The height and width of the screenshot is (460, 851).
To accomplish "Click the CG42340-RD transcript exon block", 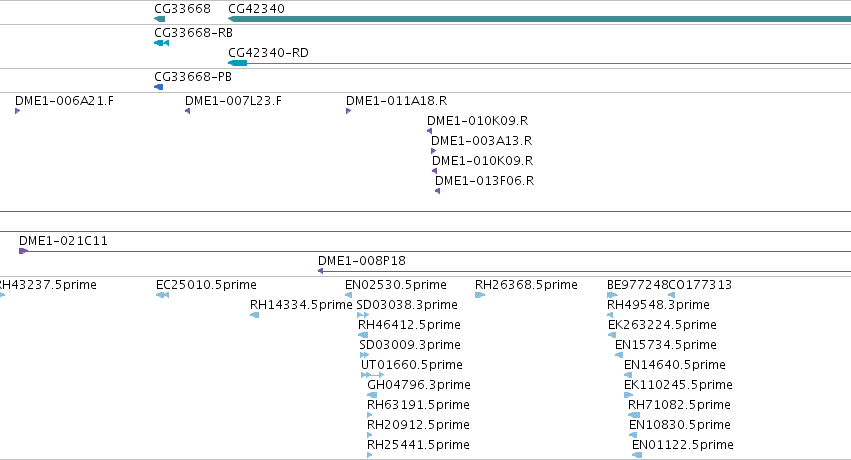I will [x=238, y=63].
